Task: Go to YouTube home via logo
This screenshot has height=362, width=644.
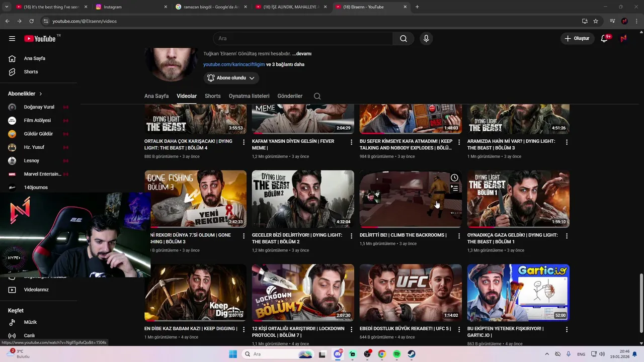Action: [40, 39]
